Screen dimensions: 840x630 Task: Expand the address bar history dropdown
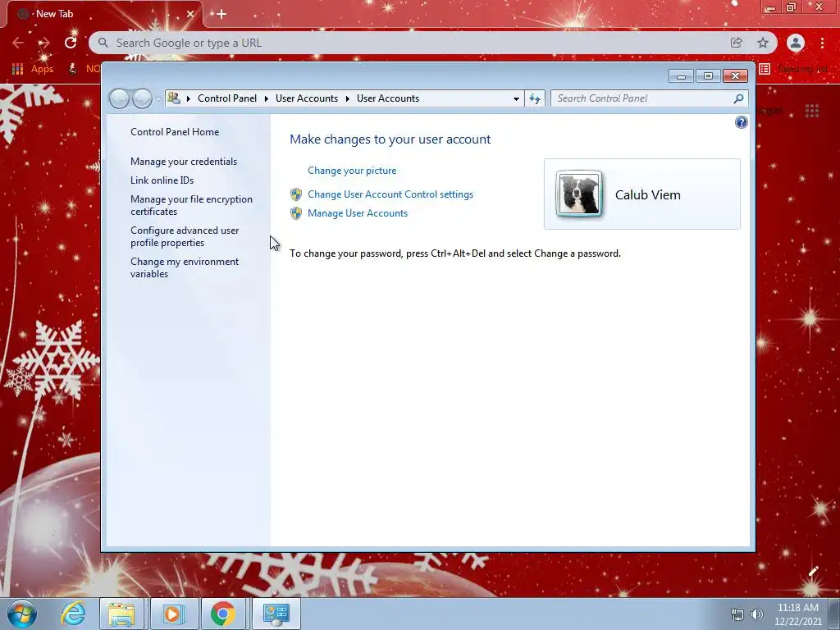coord(516,98)
